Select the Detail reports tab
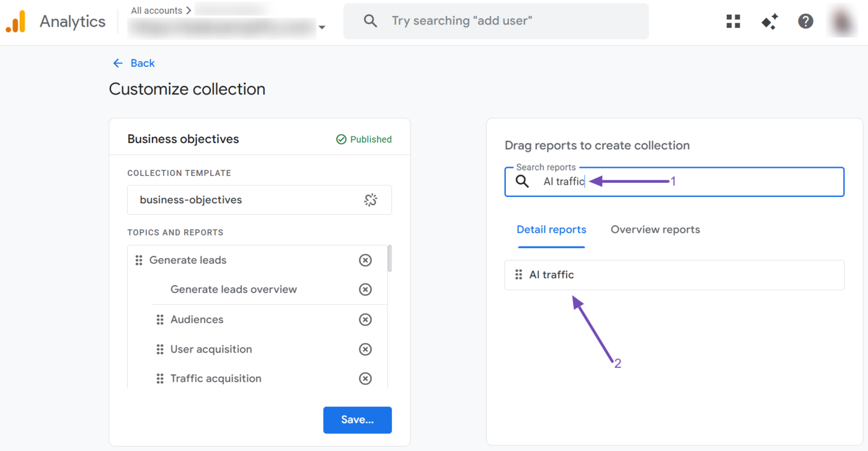Image resolution: width=868 pixels, height=451 pixels. click(551, 229)
